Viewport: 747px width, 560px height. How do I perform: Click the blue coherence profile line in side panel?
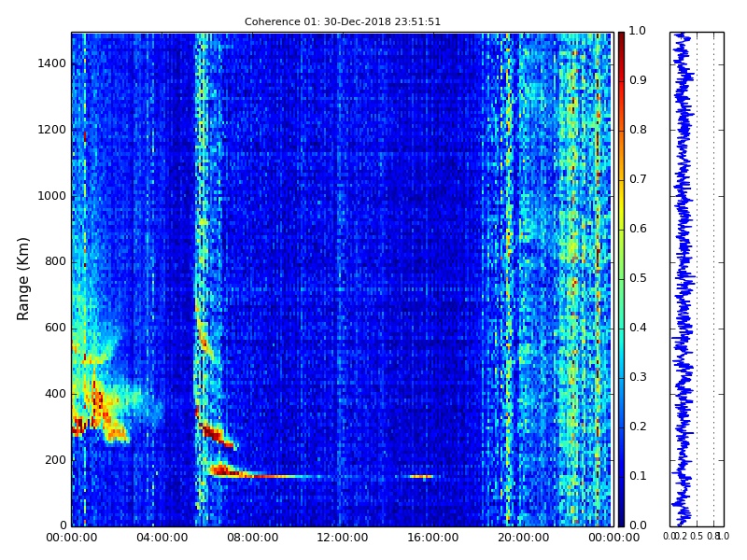click(684, 279)
